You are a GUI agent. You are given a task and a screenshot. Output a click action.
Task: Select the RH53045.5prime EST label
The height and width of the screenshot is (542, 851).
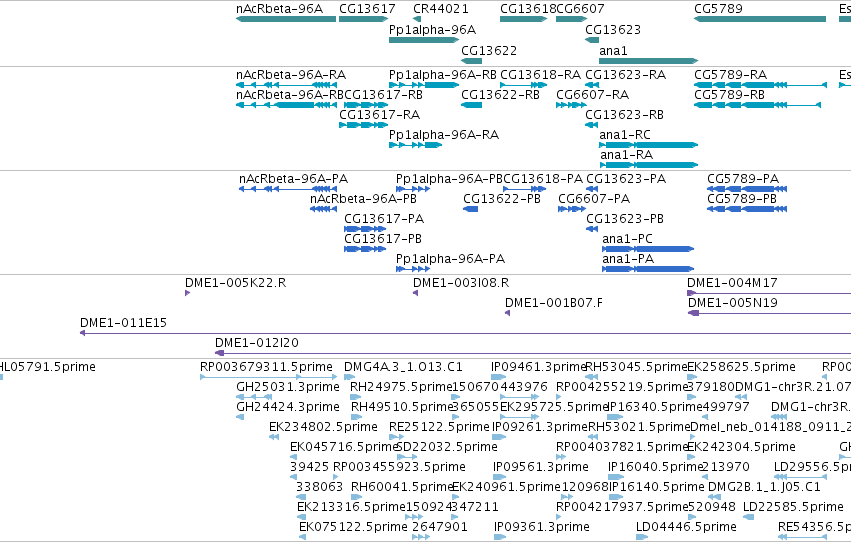(636, 367)
